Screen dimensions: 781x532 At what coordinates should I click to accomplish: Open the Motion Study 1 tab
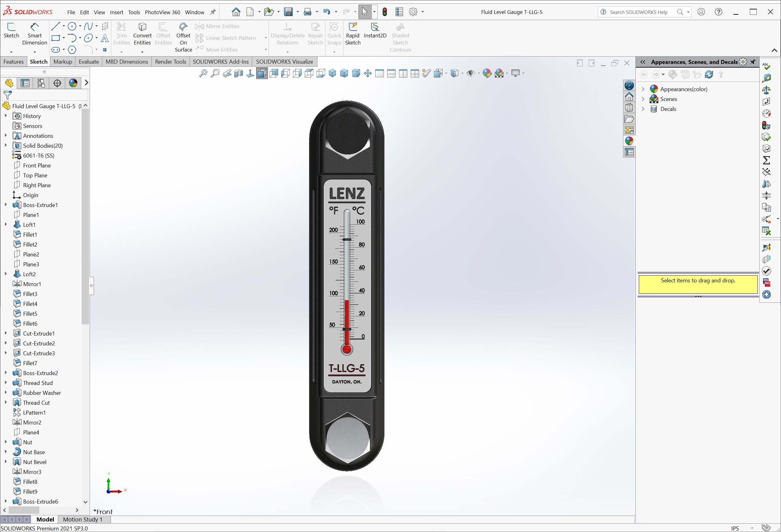click(82, 520)
